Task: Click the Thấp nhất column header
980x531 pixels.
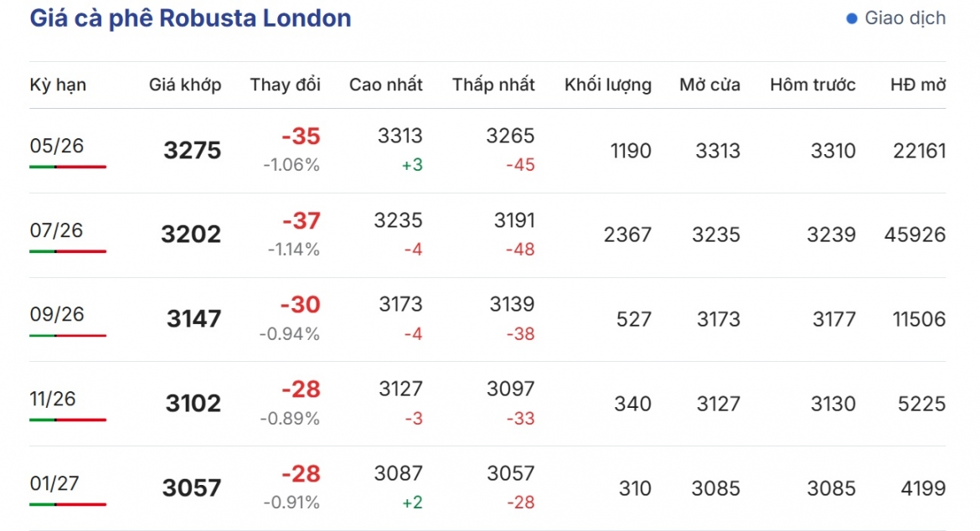Action: [x=493, y=85]
